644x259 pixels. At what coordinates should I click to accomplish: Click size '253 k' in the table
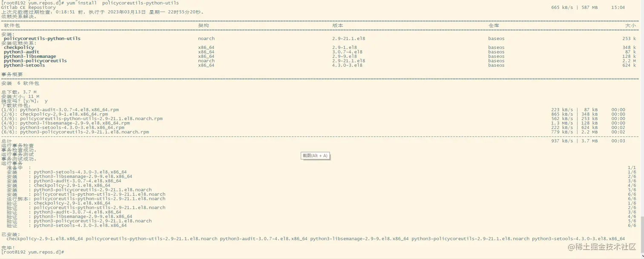click(629, 38)
